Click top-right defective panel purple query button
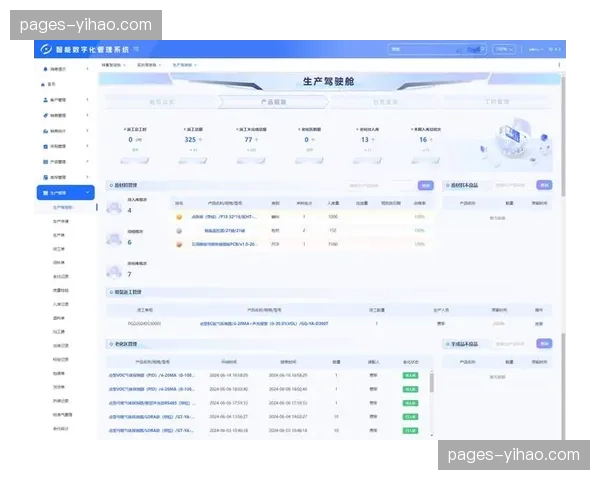Viewport: 600px width, 480px height. pyautogui.click(x=544, y=185)
